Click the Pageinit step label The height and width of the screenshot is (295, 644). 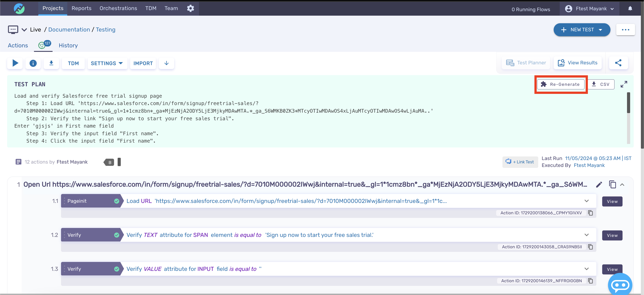click(77, 201)
